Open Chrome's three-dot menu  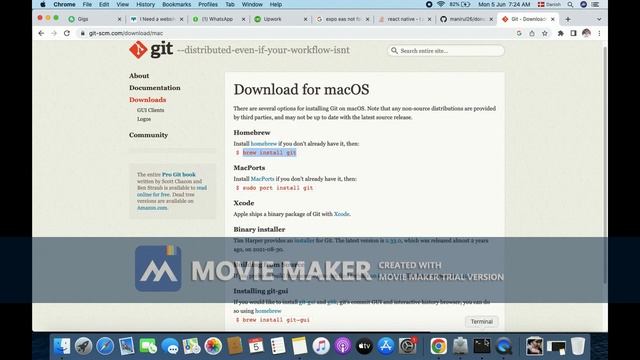point(599,33)
